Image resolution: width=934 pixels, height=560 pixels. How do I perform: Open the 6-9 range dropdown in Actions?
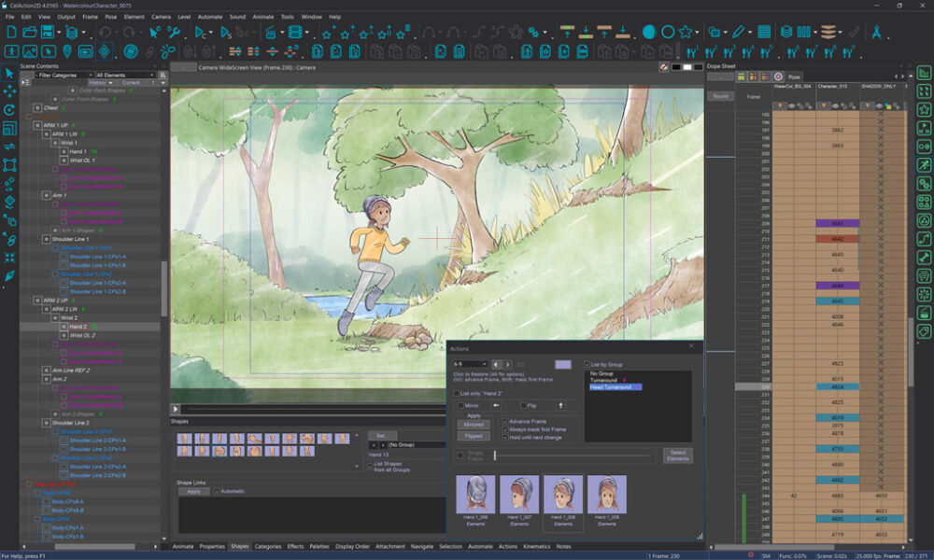[470, 364]
